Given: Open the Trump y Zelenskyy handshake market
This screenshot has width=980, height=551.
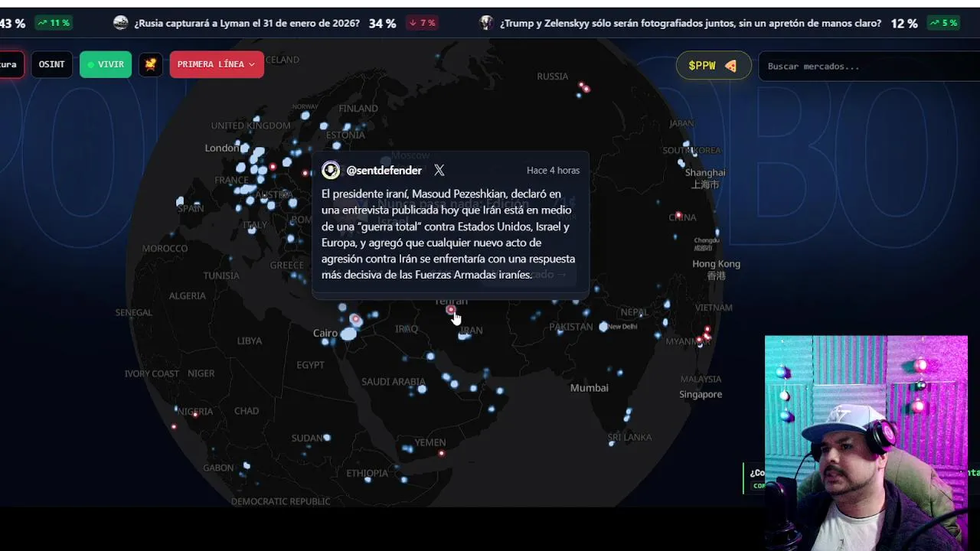Looking at the screenshot, I should click(x=690, y=23).
